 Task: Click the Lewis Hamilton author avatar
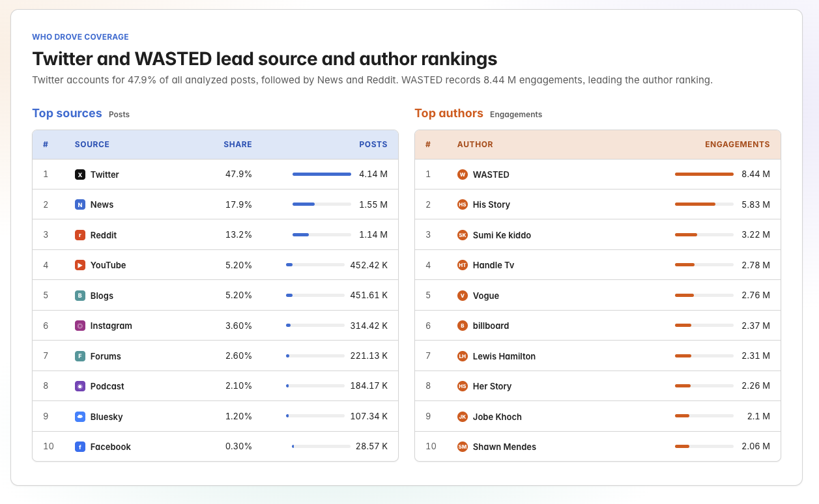click(x=463, y=356)
